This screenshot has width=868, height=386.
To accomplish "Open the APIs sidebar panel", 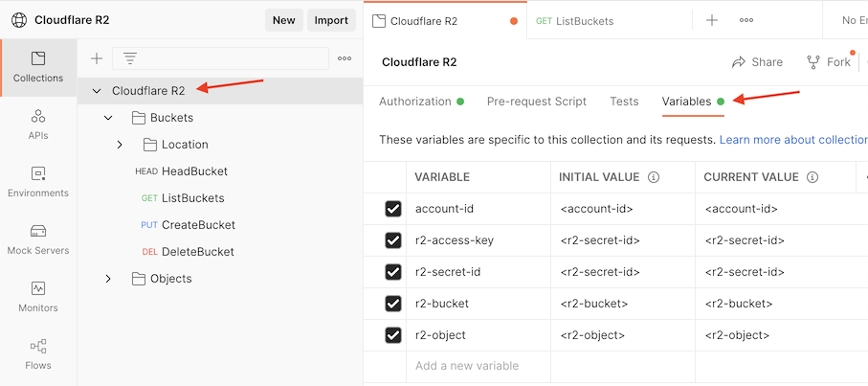I will [38, 125].
